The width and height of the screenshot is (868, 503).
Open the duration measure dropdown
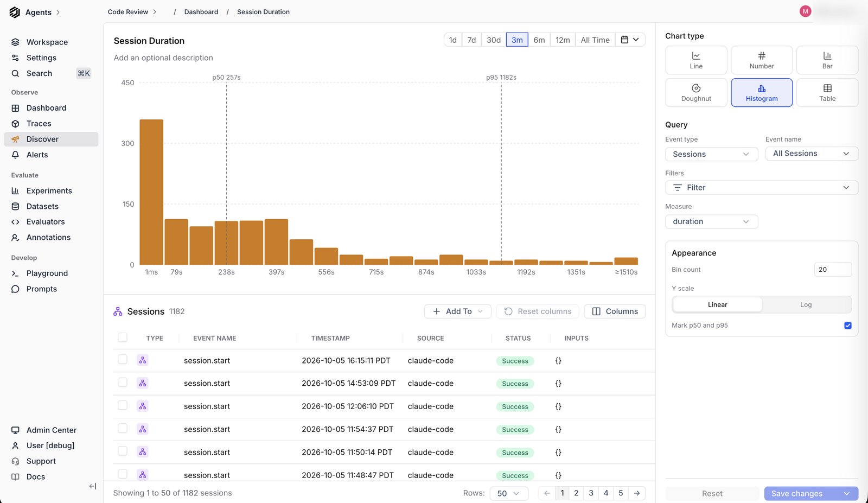pyautogui.click(x=711, y=221)
